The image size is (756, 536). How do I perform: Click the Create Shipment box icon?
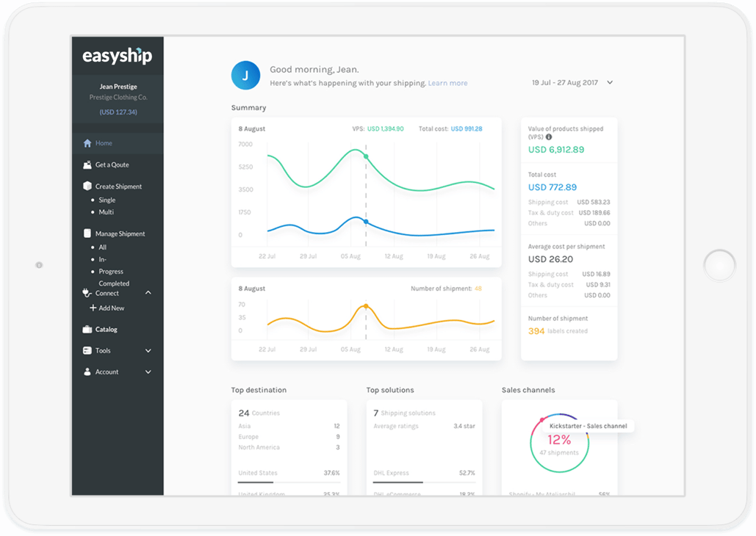coord(87,186)
